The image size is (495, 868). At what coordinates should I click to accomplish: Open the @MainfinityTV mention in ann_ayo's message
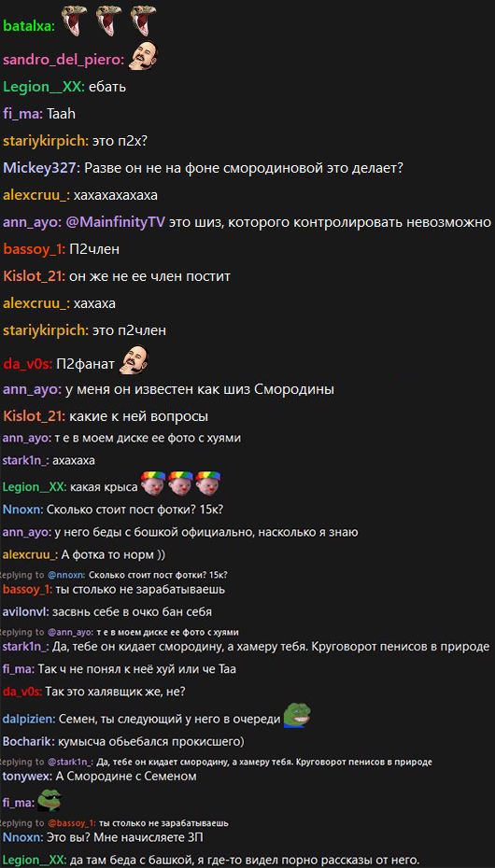coord(116,222)
